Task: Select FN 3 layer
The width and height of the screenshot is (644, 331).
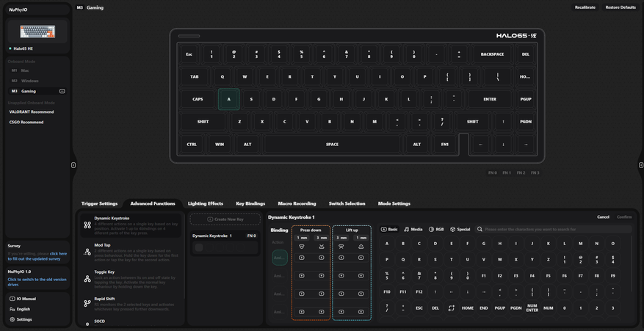Action: tap(535, 173)
